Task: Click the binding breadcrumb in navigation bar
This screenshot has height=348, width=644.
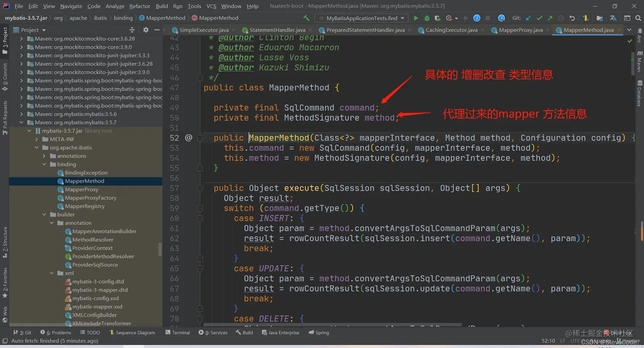Action: click(x=123, y=18)
